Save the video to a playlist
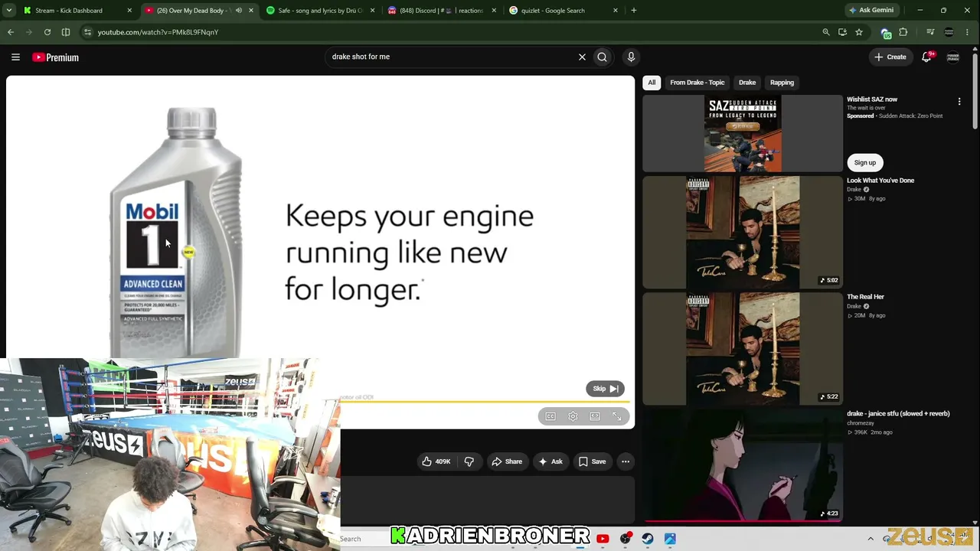The image size is (980, 551). [x=593, y=461]
